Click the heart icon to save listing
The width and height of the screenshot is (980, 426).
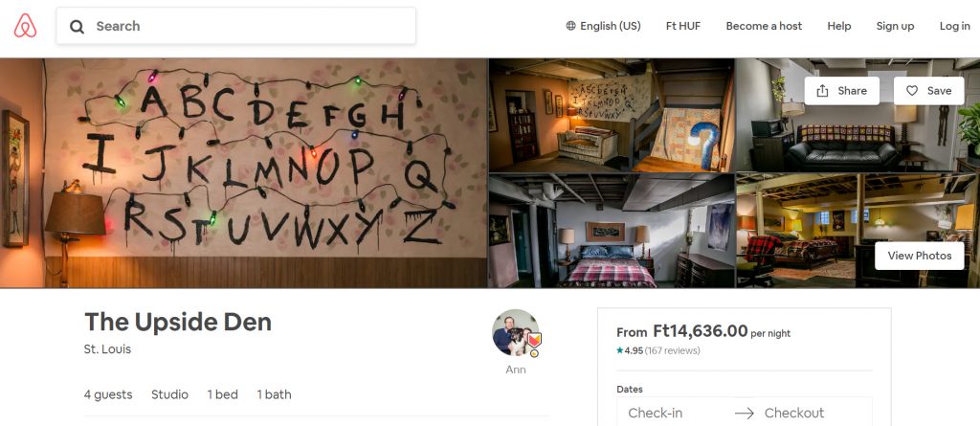(912, 91)
